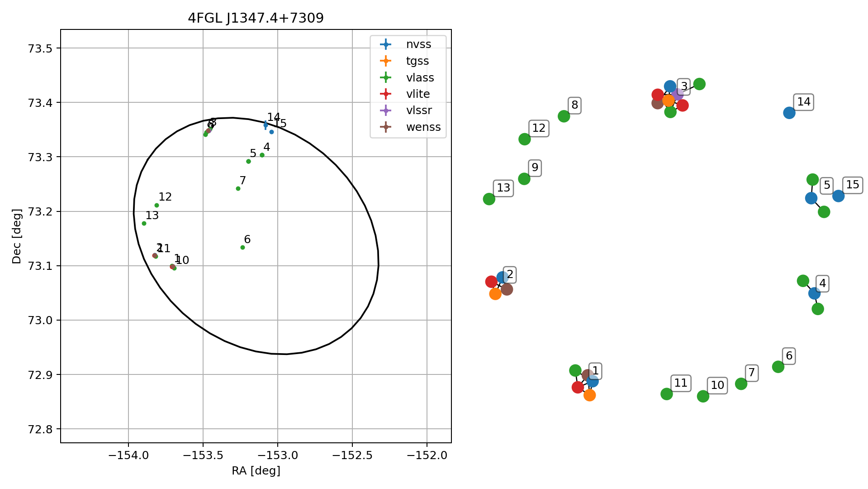
Task: Click the x-axis tick label −153.0
Action: [278, 455]
